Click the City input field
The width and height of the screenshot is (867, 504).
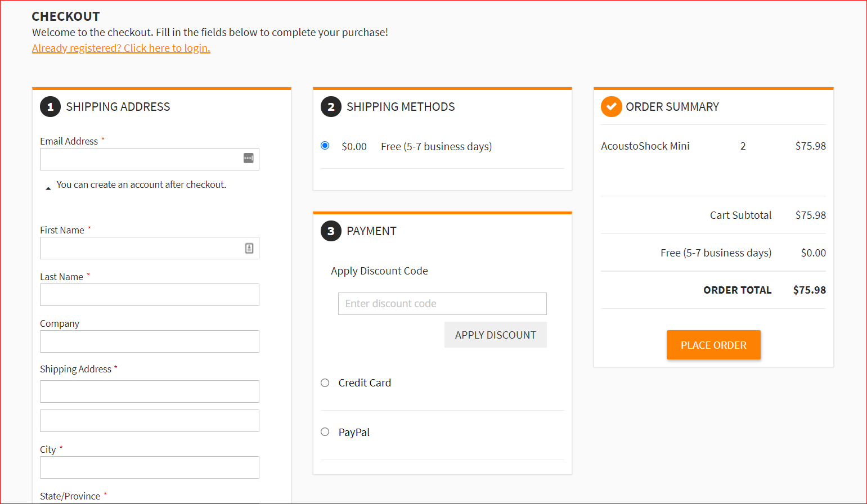[x=149, y=467]
